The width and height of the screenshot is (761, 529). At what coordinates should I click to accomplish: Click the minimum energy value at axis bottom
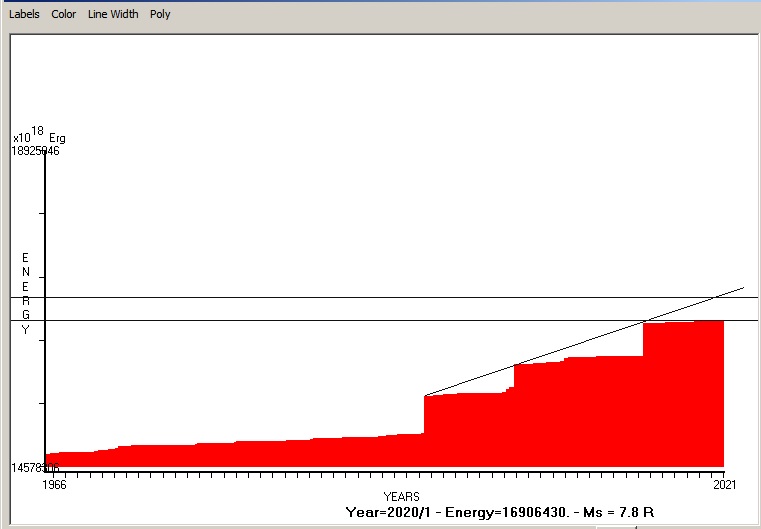point(36,468)
